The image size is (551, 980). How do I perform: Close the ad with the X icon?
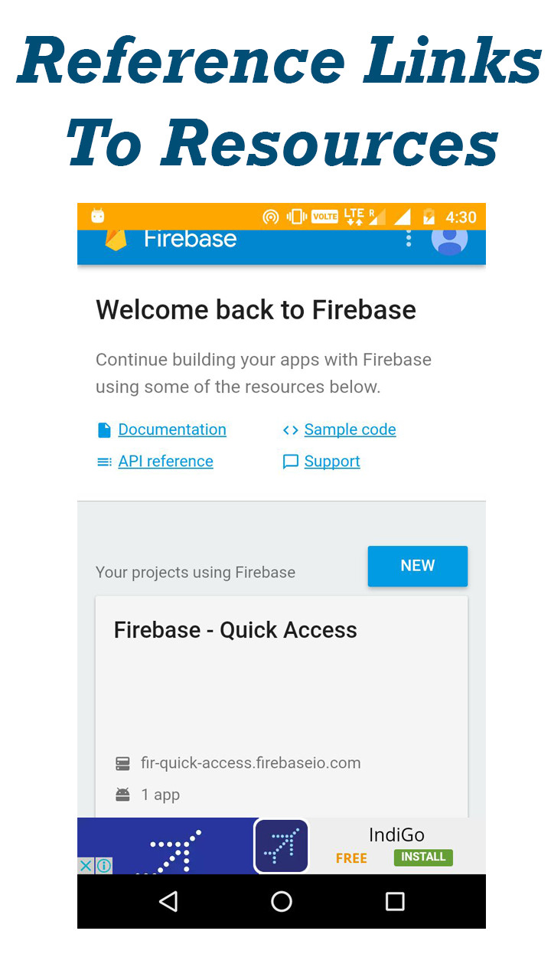coord(86,866)
